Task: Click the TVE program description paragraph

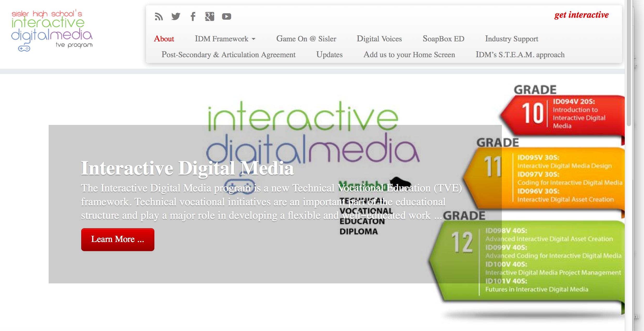Action: (272, 202)
